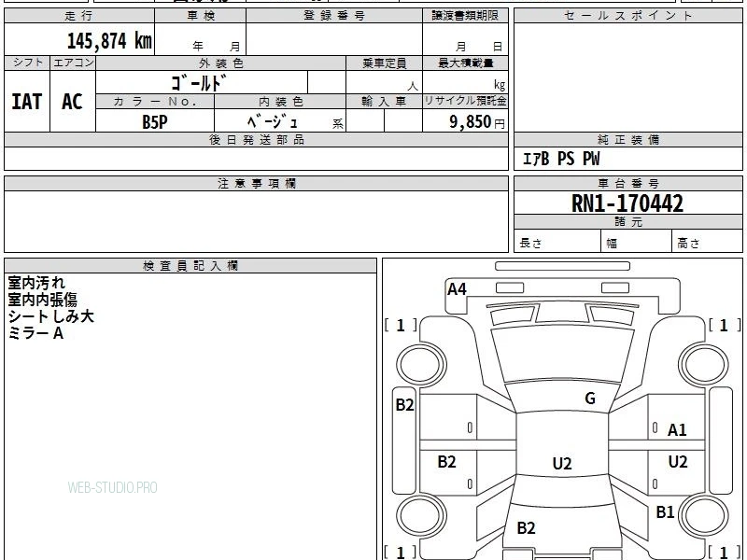The image size is (747, 560).
Task: Click the IAT shift type value
Action: (x=27, y=102)
